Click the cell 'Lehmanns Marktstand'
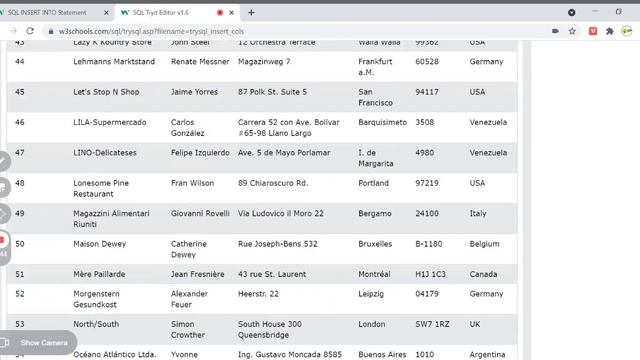The height and width of the screenshot is (360, 640). click(x=114, y=62)
